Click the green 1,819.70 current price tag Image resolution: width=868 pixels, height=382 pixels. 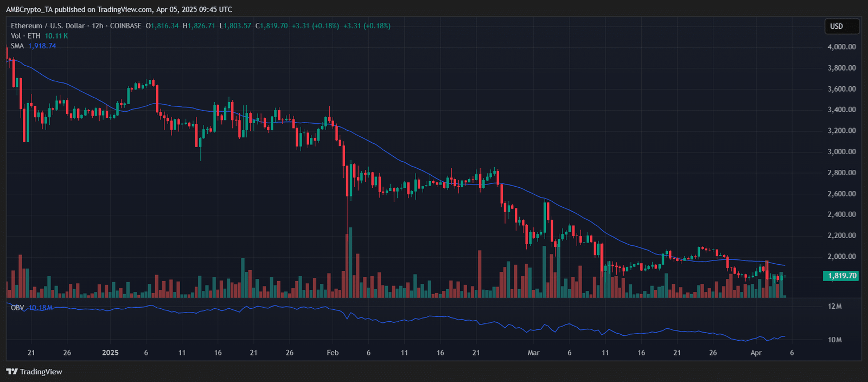click(841, 276)
